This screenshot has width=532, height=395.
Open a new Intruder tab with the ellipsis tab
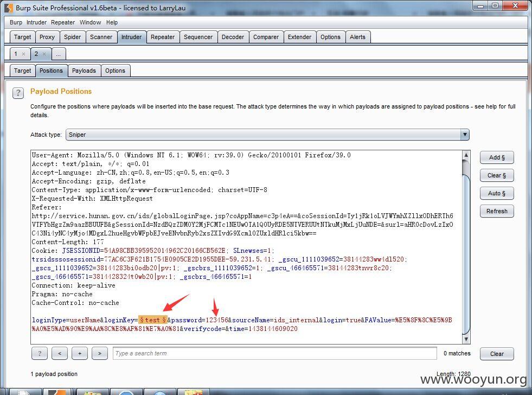59,54
